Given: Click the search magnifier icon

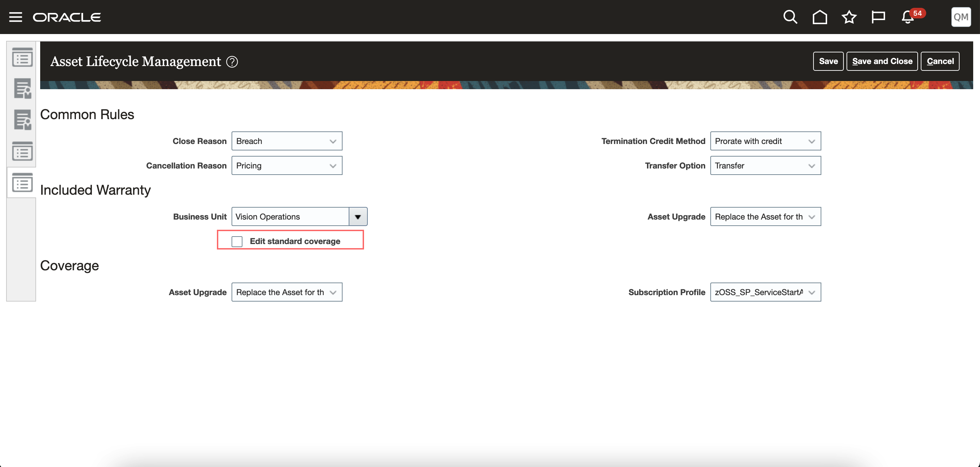Looking at the screenshot, I should pyautogui.click(x=790, y=17).
